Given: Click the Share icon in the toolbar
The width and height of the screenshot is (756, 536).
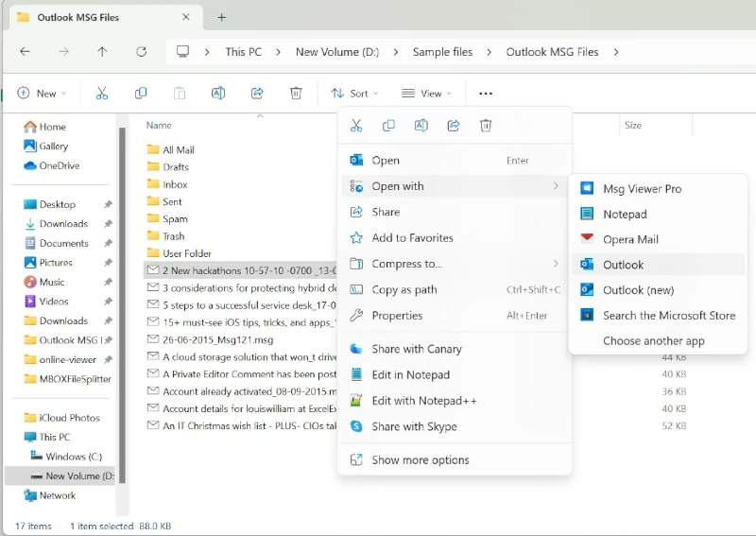Looking at the screenshot, I should point(257,93).
